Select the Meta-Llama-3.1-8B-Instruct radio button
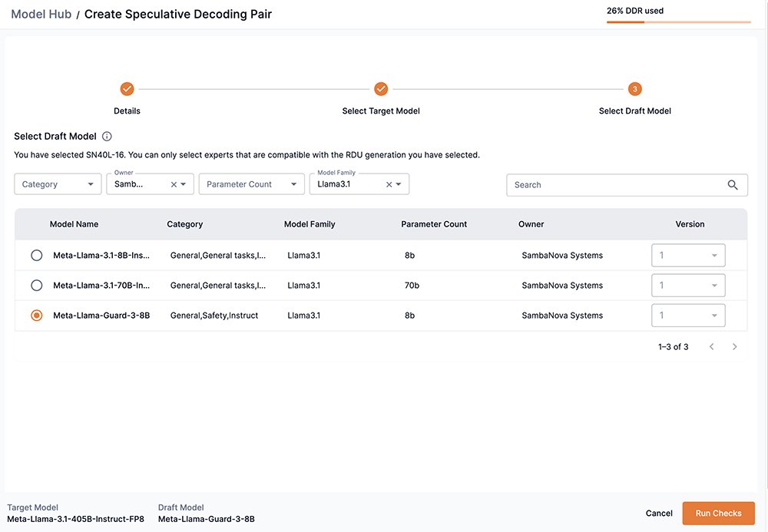This screenshot has height=532, width=768. point(37,256)
